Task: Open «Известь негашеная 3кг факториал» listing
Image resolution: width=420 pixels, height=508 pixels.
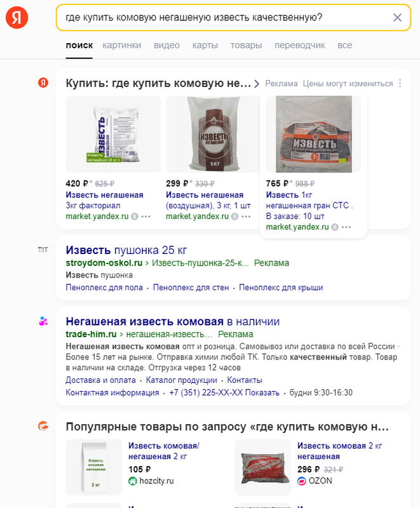Action: point(104,200)
